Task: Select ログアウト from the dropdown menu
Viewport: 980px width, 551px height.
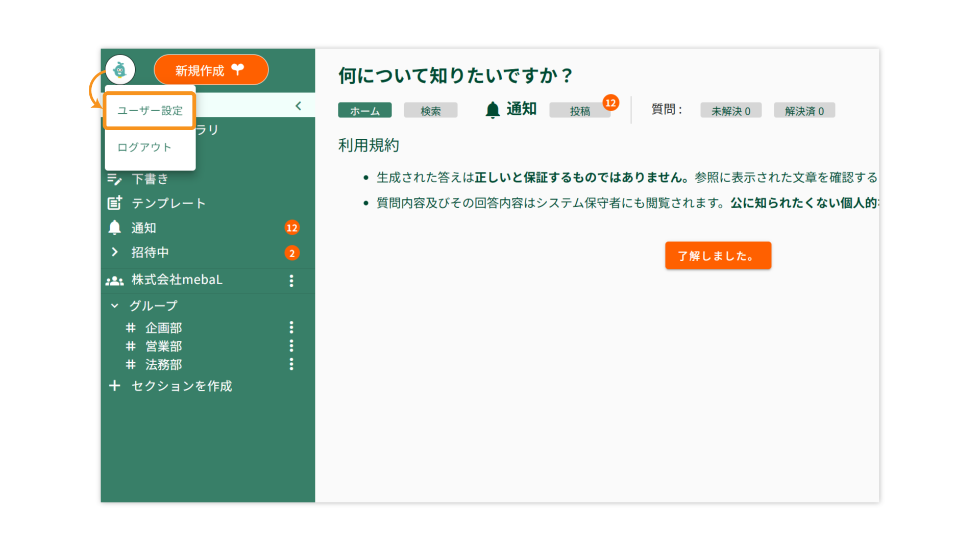Action: 144,147
